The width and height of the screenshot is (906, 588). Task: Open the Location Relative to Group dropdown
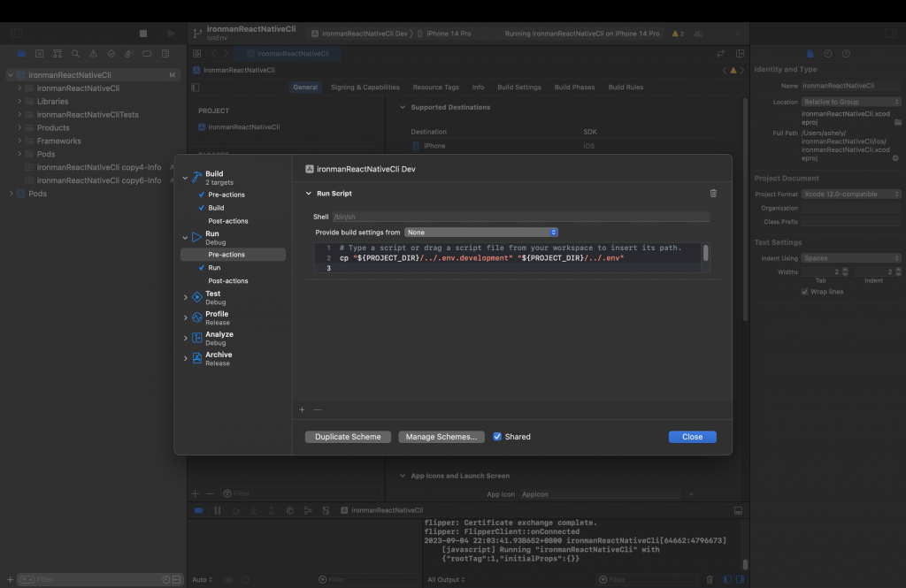851,102
